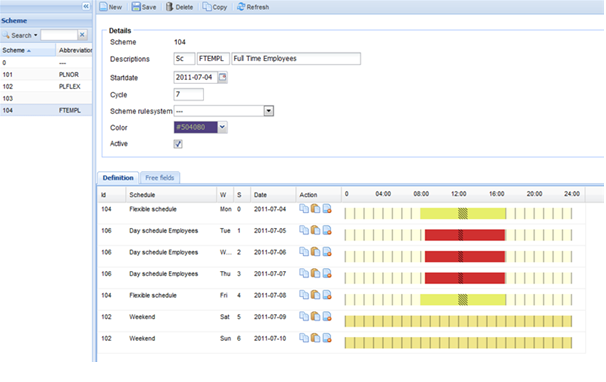Click the FTEMPL abbreviation field
The image size is (606, 382).
(x=213, y=59)
